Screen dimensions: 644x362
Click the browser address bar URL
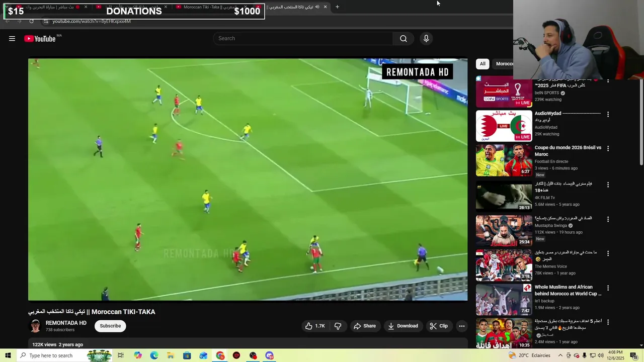tap(92, 21)
